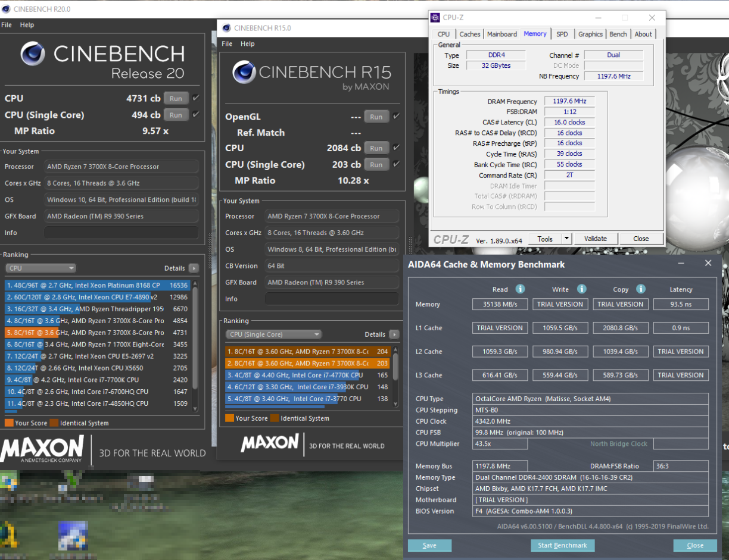
Task: Click the Close button in AIDA64 benchmark
Action: (695, 545)
